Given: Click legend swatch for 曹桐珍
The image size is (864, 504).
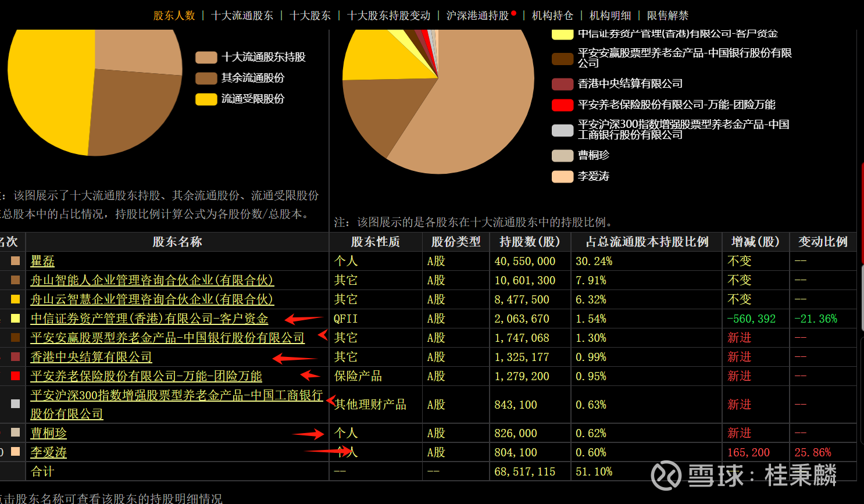Looking at the screenshot, I should [x=562, y=155].
